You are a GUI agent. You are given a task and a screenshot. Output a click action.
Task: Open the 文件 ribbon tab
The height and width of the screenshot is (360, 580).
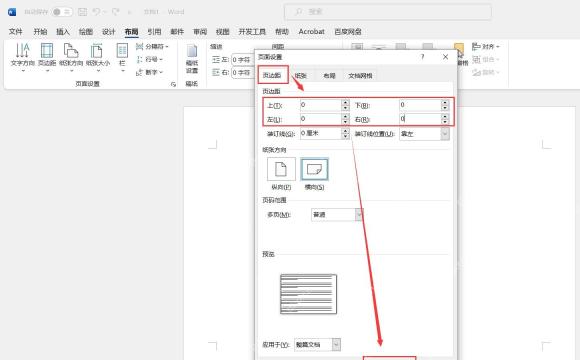point(16,32)
